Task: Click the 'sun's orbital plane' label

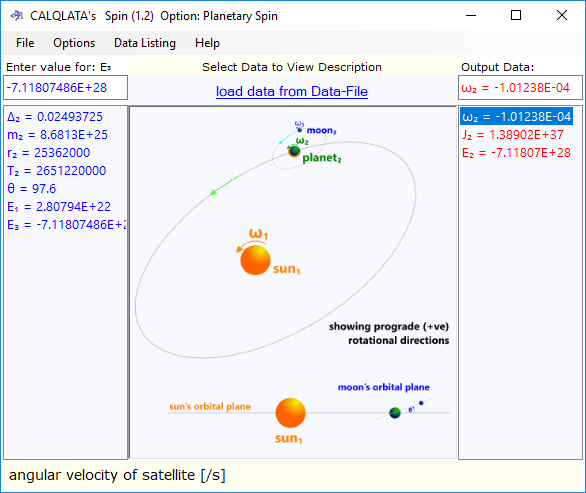Action: 210,407
